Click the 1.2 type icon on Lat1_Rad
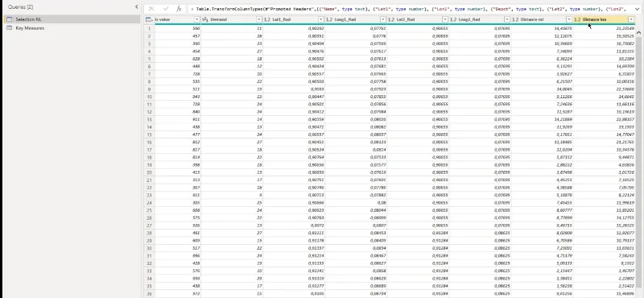 [x=267, y=19]
